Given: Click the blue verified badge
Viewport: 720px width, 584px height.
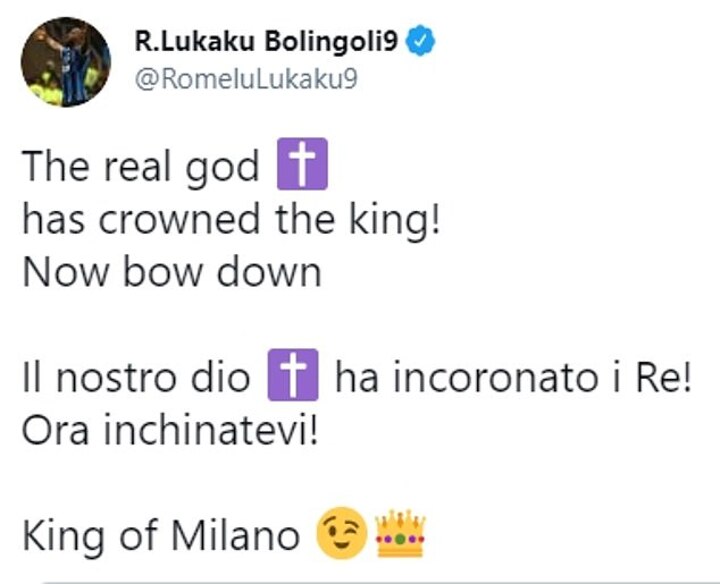Looking at the screenshot, I should tap(425, 43).
